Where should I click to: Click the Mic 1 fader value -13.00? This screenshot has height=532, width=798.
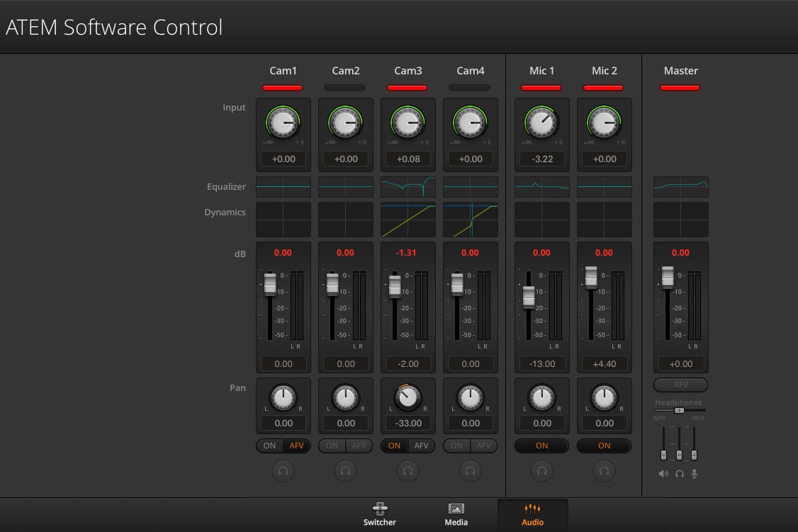(x=541, y=364)
